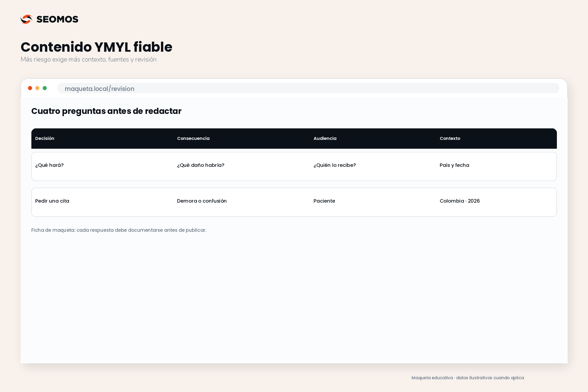The height and width of the screenshot is (392, 588).
Task: Click the yellow window dot
Action: point(37,88)
